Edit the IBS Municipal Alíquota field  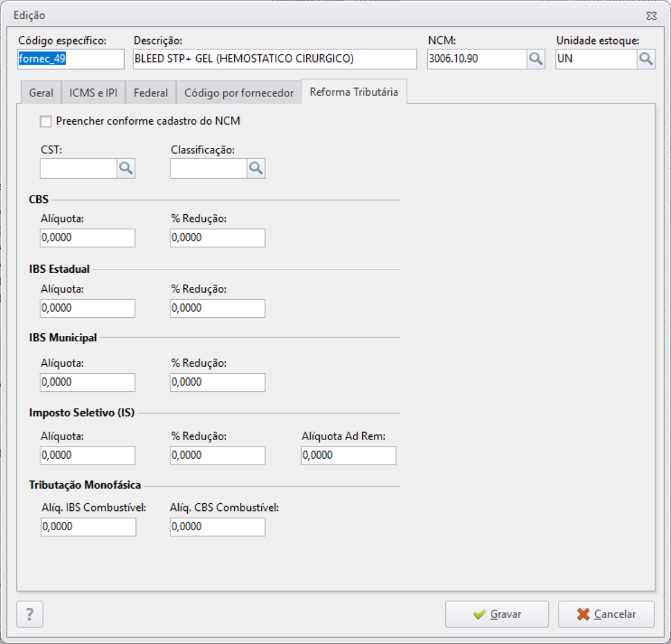(x=88, y=383)
